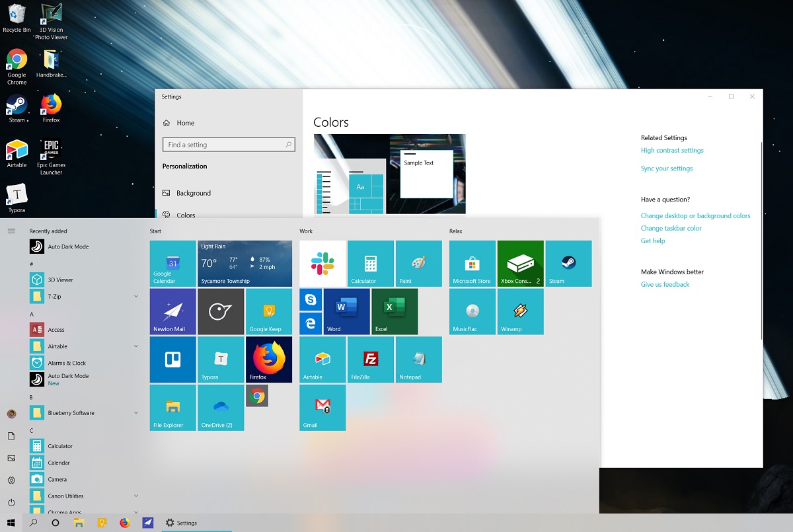793x532 pixels.
Task: Open the Airtable tile in Work group
Action: pyautogui.click(x=322, y=360)
